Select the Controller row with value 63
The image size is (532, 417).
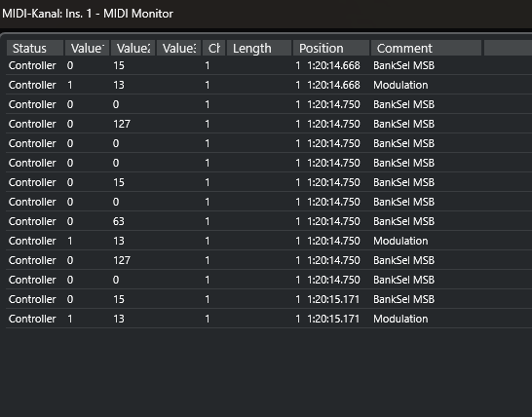pos(269,221)
